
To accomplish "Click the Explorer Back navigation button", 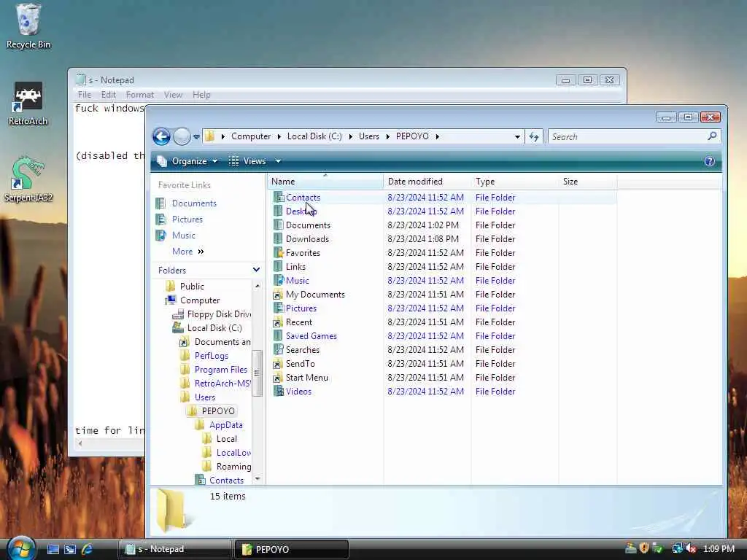I will [161, 136].
